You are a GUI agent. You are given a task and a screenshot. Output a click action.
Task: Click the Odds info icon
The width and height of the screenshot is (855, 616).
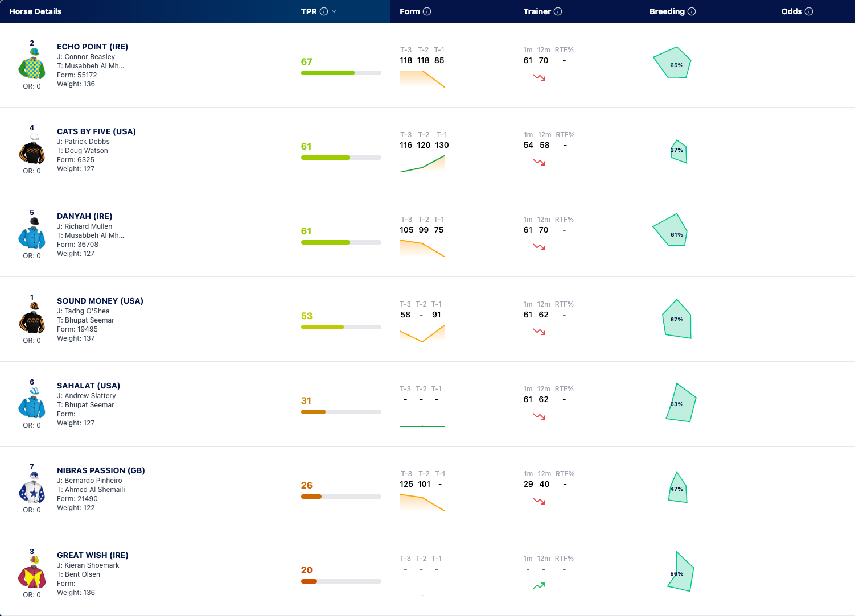[809, 11]
